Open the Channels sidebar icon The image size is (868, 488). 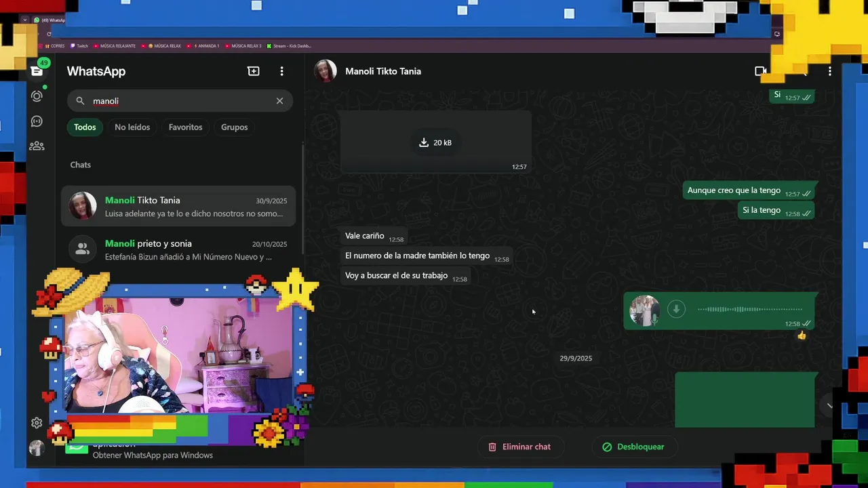37,121
